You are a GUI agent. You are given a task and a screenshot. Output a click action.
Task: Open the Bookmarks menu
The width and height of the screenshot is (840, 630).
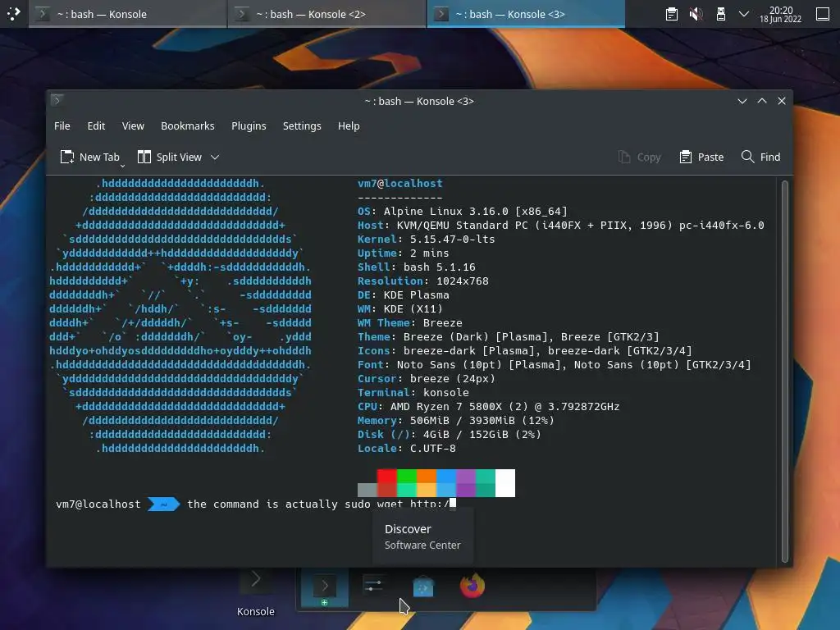(188, 126)
